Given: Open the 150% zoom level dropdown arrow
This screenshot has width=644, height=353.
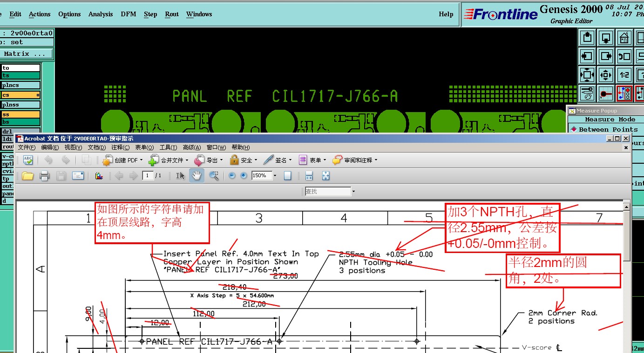Looking at the screenshot, I should [275, 176].
